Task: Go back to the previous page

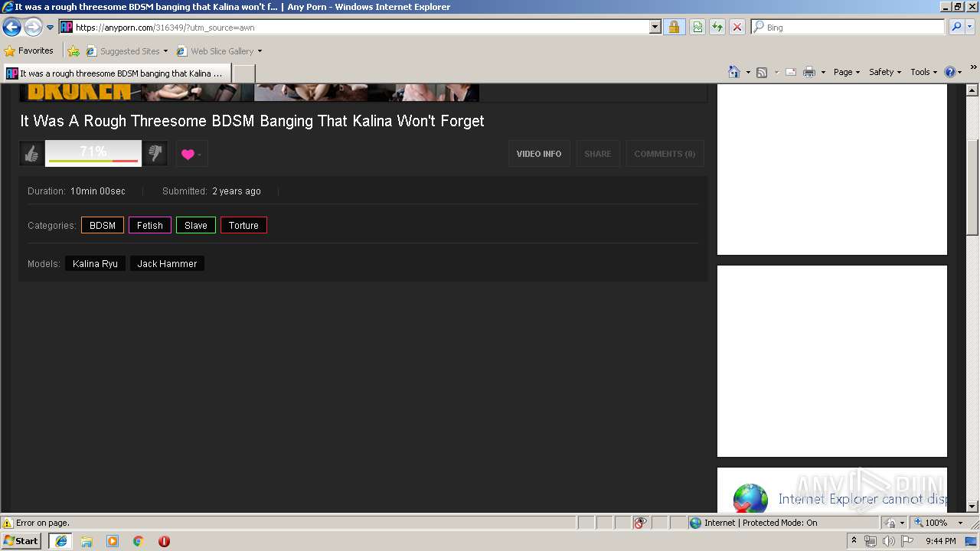Action: [x=11, y=28]
